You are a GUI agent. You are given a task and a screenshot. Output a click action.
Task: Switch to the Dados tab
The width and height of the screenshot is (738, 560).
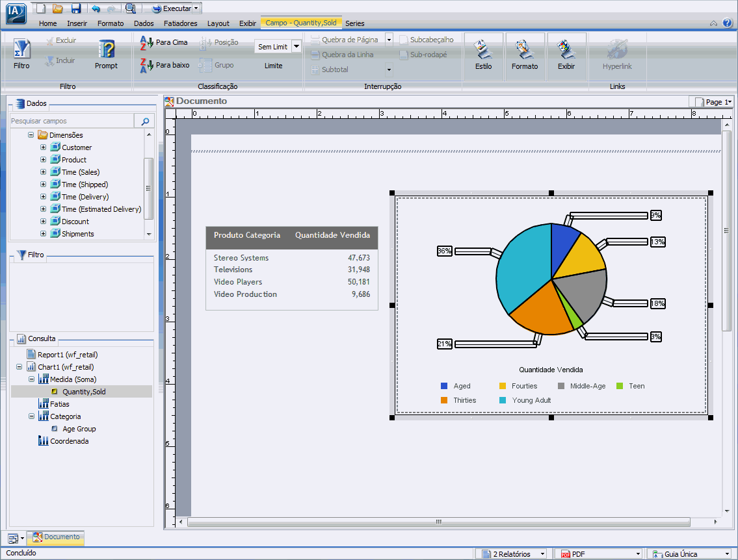[x=144, y=23]
